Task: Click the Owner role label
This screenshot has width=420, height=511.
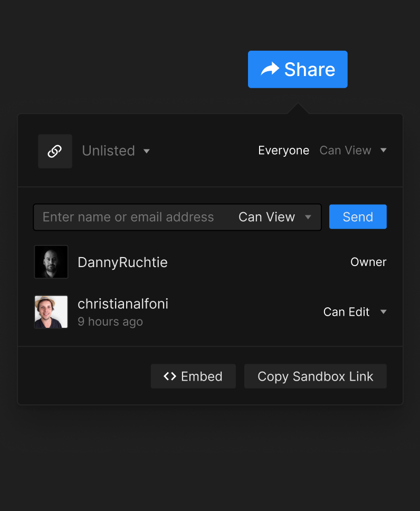Action: click(x=368, y=262)
